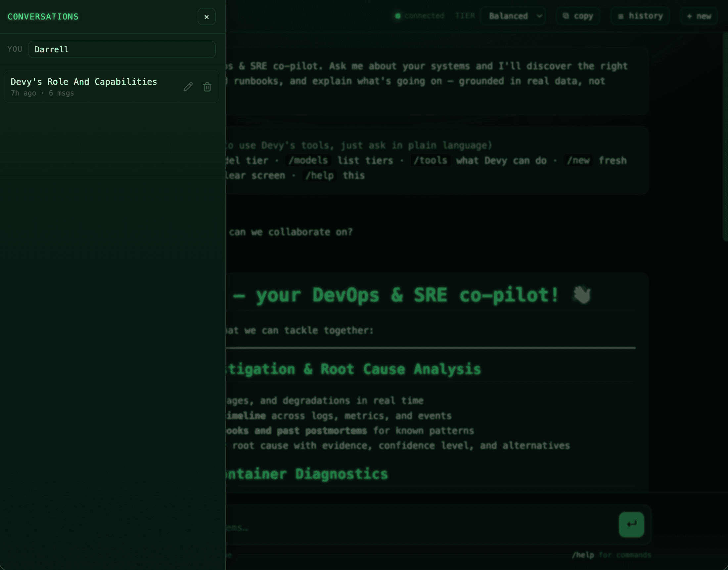This screenshot has width=728, height=570.
Task: Select the /models command chip
Action: coord(308,161)
